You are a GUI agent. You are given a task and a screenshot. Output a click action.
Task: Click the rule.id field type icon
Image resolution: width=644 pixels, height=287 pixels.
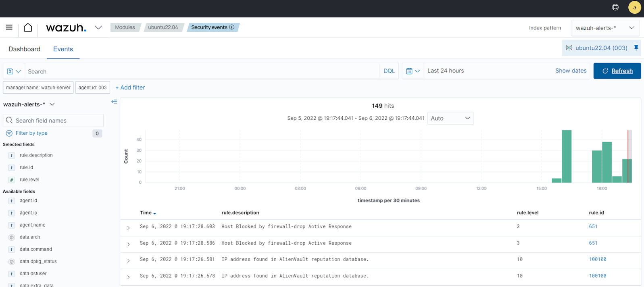pyautogui.click(x=12, y=168)
